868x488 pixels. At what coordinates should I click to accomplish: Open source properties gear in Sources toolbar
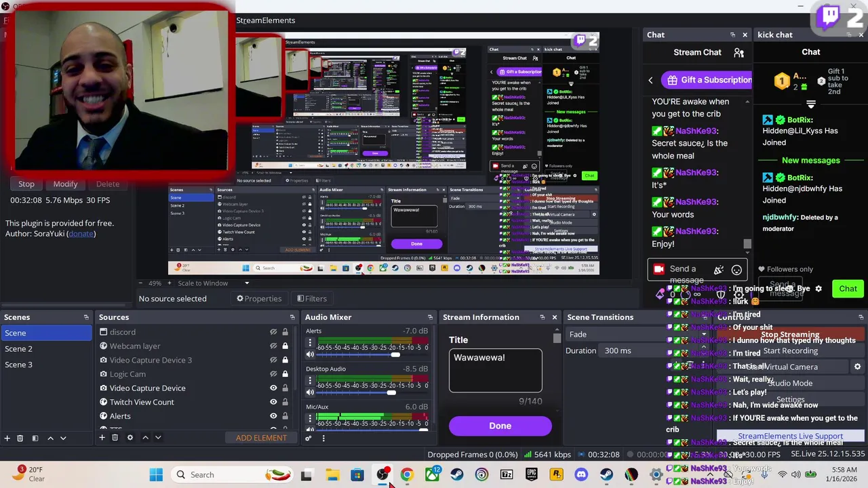pyautogui.click(x=130, y=437)
